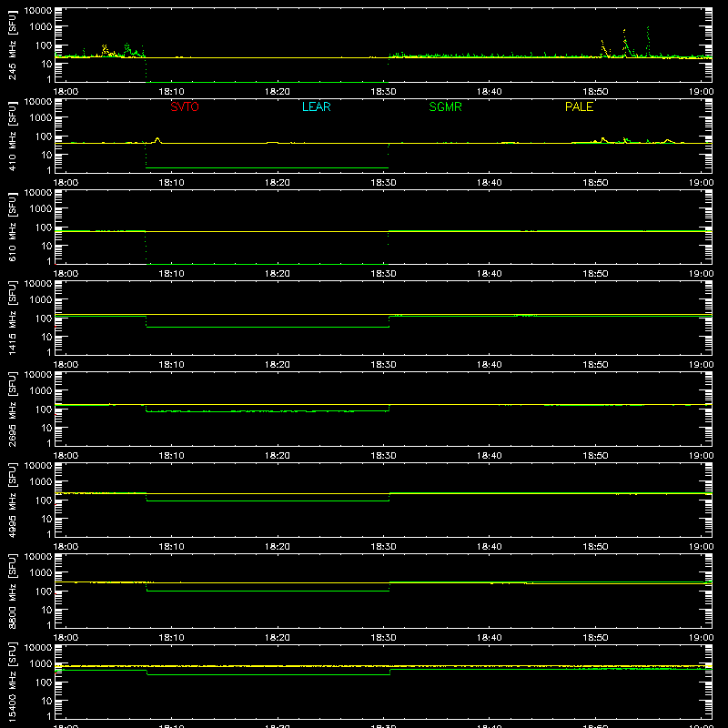
Task: Click the 19:00 time label under 610 MHz panel
Action: (701, 274)
